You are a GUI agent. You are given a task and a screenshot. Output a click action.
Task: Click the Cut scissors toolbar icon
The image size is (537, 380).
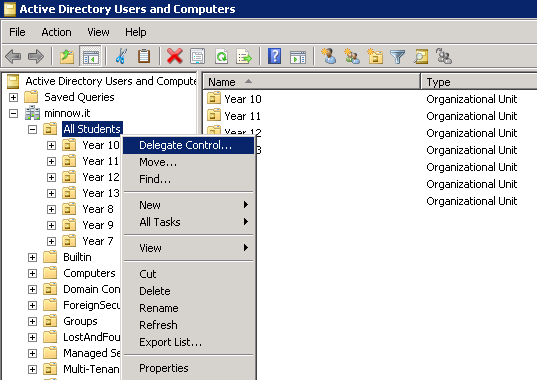121,56
